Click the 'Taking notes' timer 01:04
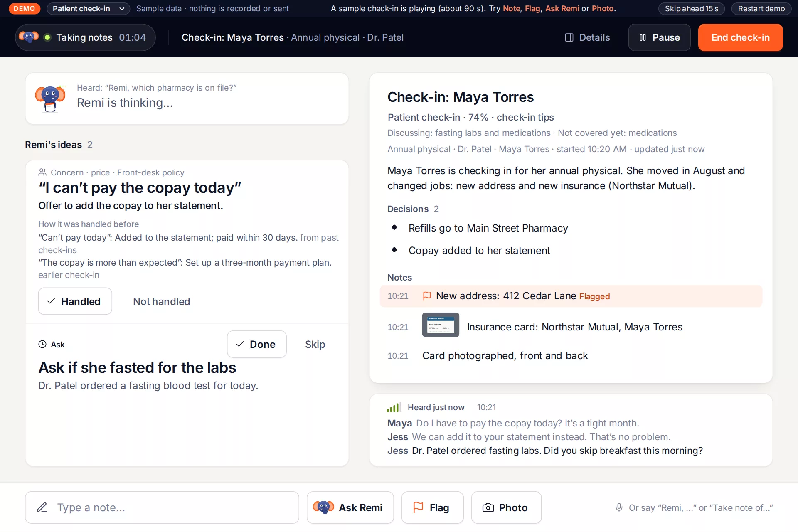 pos(132,37)
